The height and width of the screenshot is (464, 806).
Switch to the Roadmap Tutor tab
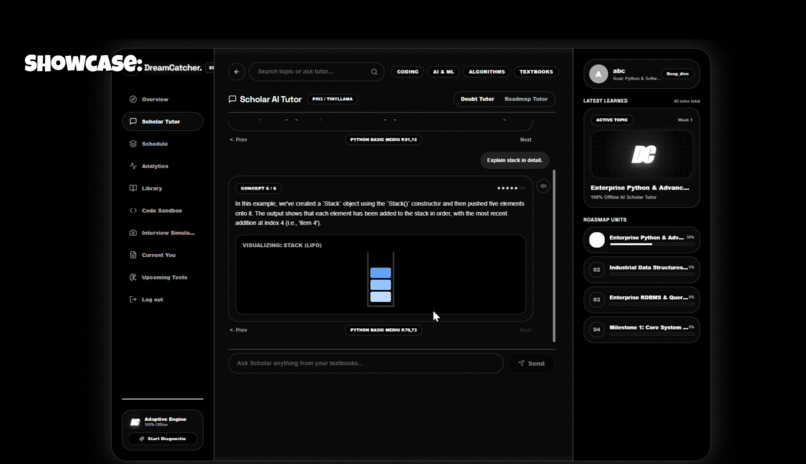tap(526, 99)
